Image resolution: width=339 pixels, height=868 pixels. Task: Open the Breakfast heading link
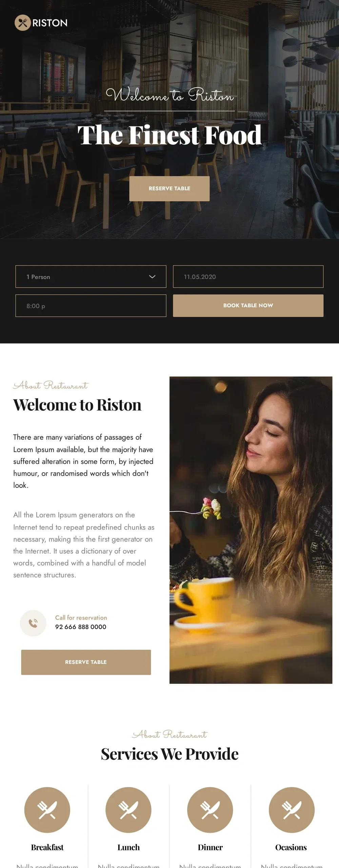[x=47, y=847]
